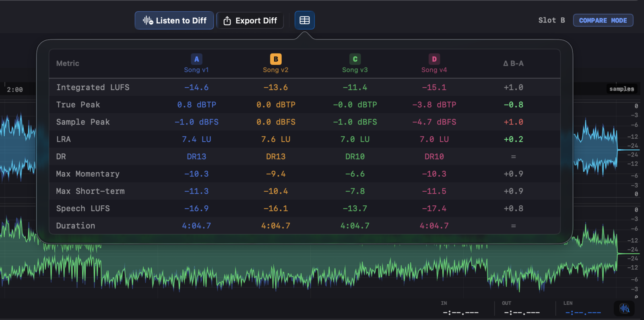The width and height of the screenshot is (644, 320).
Task: Click the Metric column header
Action: click(68, 64)
